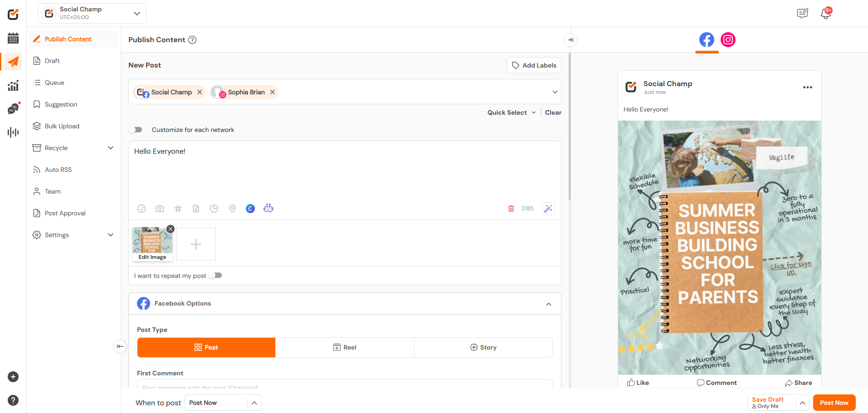
Task: Click Edit Image on the thumbnail
Action: point(152,257)
